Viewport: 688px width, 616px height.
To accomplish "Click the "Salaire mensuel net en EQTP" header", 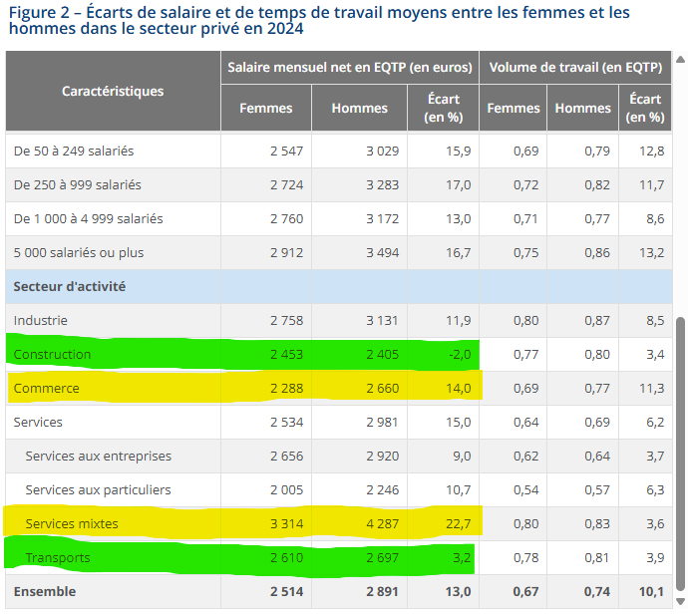I will 349,68.
